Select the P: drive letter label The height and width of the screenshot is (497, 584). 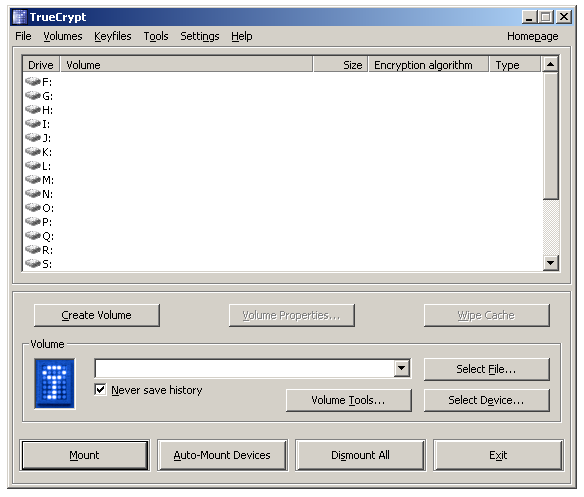(x=47, y=222)
